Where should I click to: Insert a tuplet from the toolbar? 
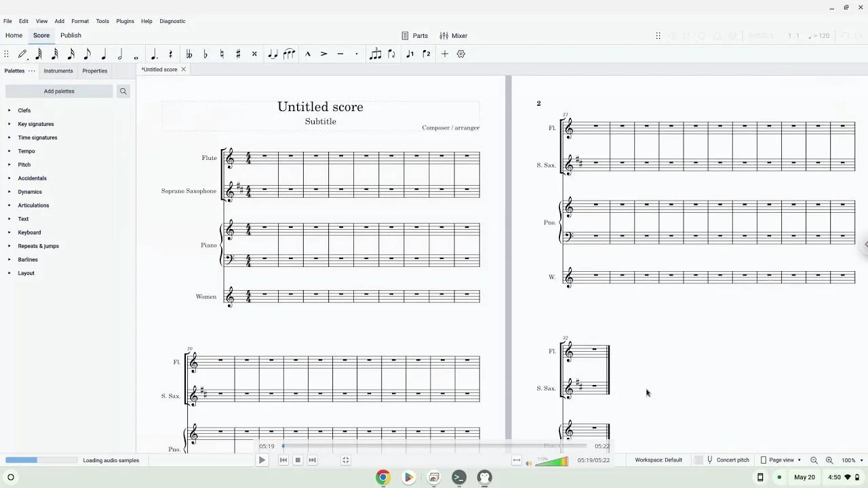(375, 54)
